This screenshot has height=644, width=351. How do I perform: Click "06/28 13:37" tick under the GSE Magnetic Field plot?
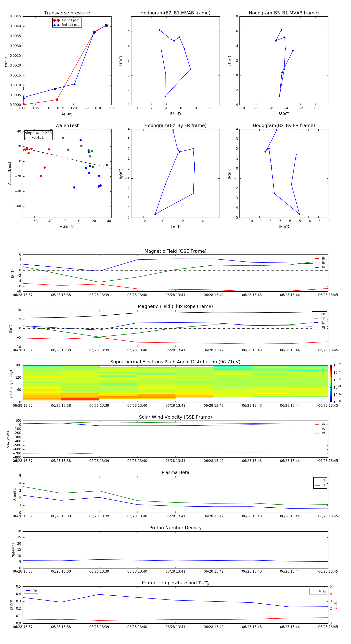click(x=23, y=295)
